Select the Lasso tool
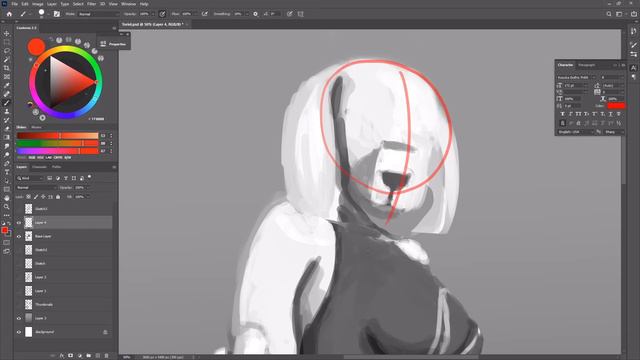 click(7, 51)
